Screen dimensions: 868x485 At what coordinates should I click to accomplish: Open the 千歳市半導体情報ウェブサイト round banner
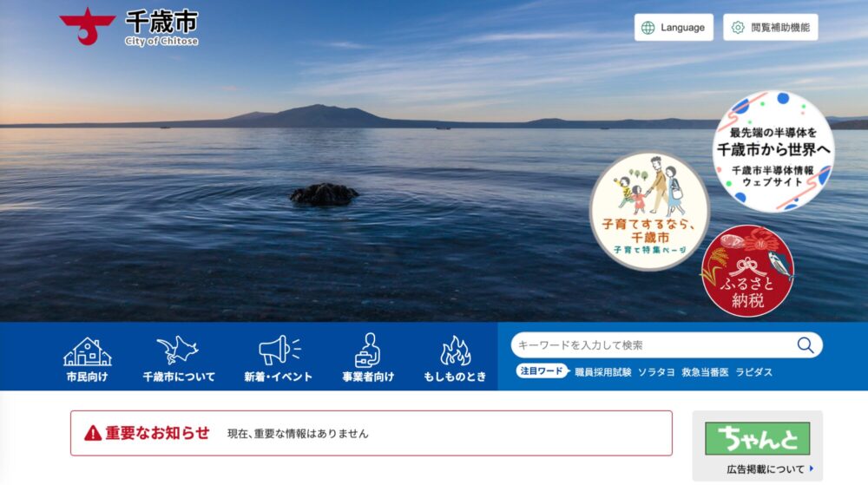click(773, 152)
